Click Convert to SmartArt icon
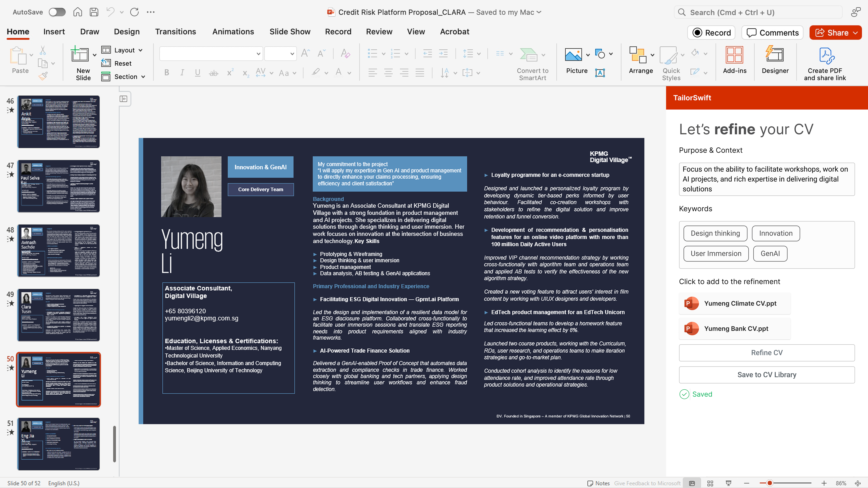The height and width of the screenshot is (488, 868). pos(528,55)
